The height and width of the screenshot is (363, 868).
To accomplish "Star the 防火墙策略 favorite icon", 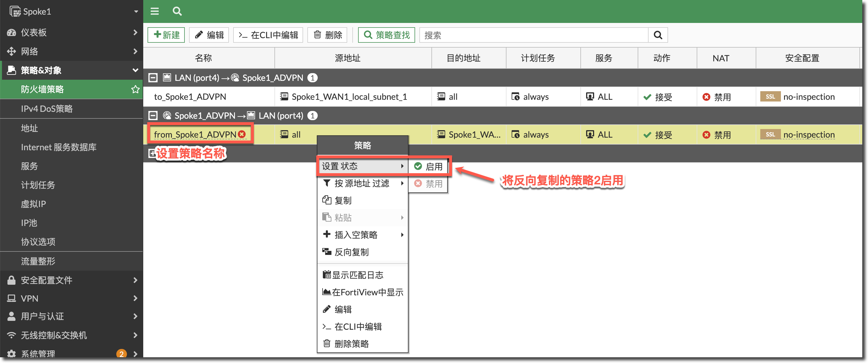I will coord(135,89).
